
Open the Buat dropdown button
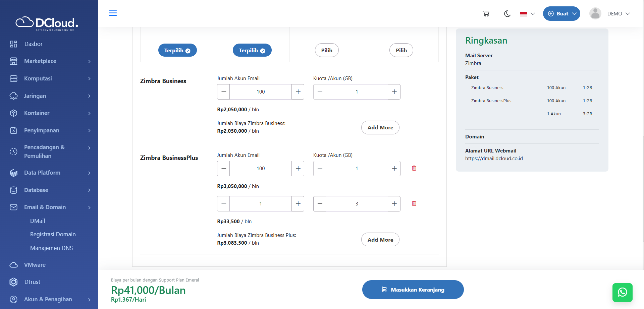pyautogui.click(x=561, y=14)
